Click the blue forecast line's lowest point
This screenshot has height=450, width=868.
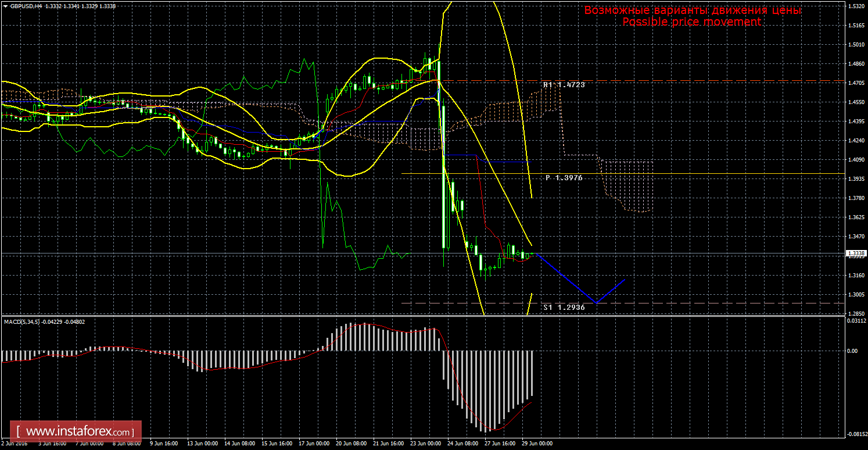pyautogui.click(x=596, y=303)
